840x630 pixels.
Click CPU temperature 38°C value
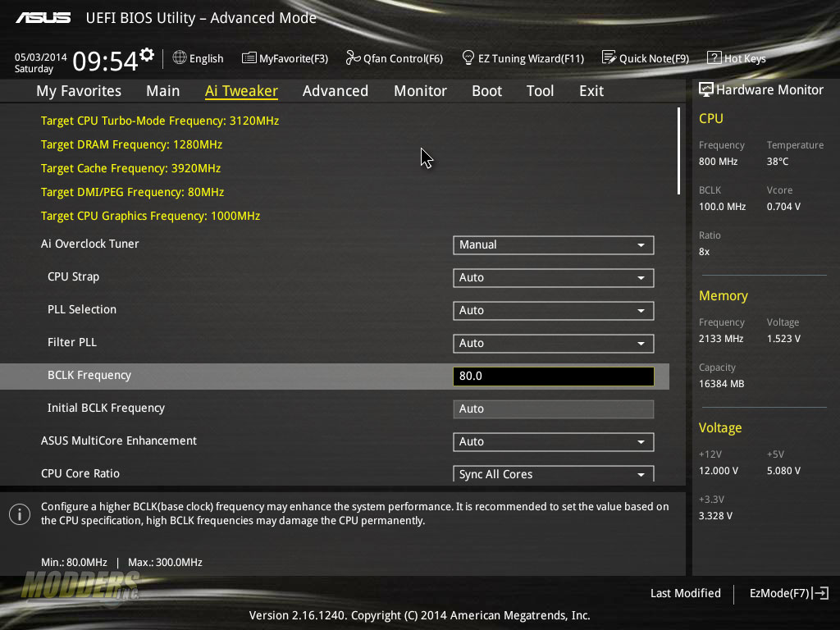click(778, 162)
